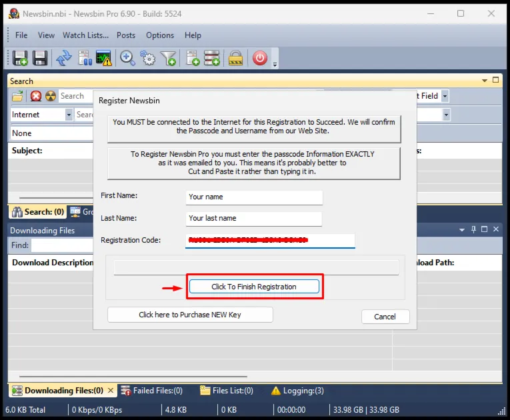Click the None field in Search panel
This screenshot has height=420, width=510.
[52, 133]
